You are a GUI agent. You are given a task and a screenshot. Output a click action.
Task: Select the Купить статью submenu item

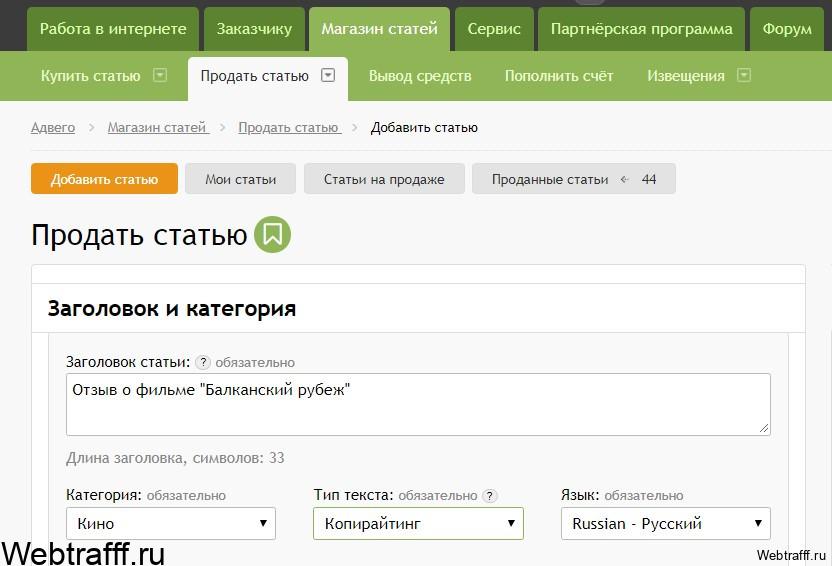pos(91,76)
